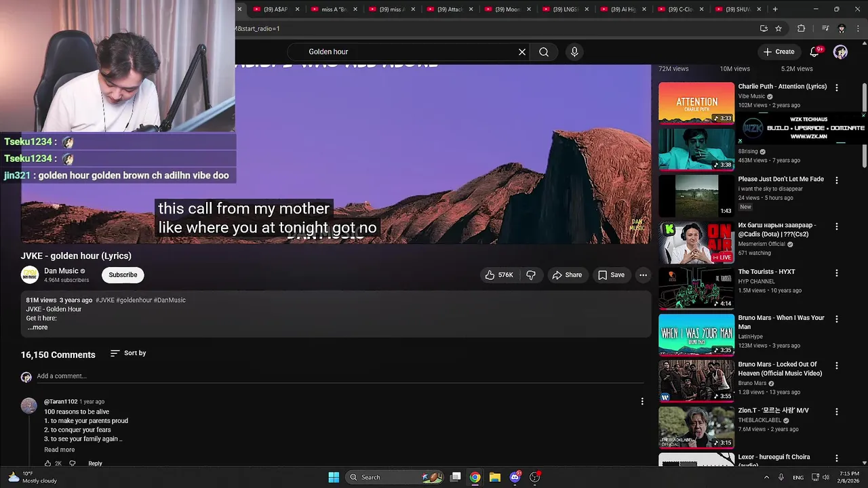Open the Dan Music channel name link
This screenshot has width=868, height=488.
[61, 271]
